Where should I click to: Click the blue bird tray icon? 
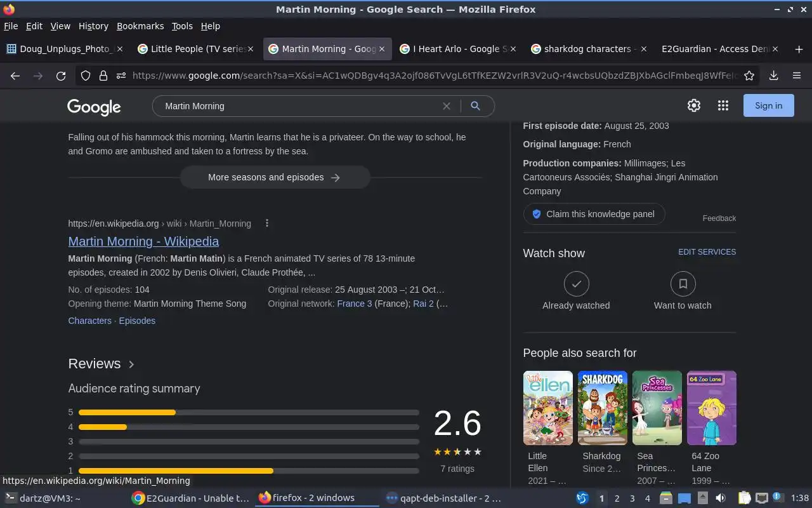pyautogui.click(x=582, y=498)
